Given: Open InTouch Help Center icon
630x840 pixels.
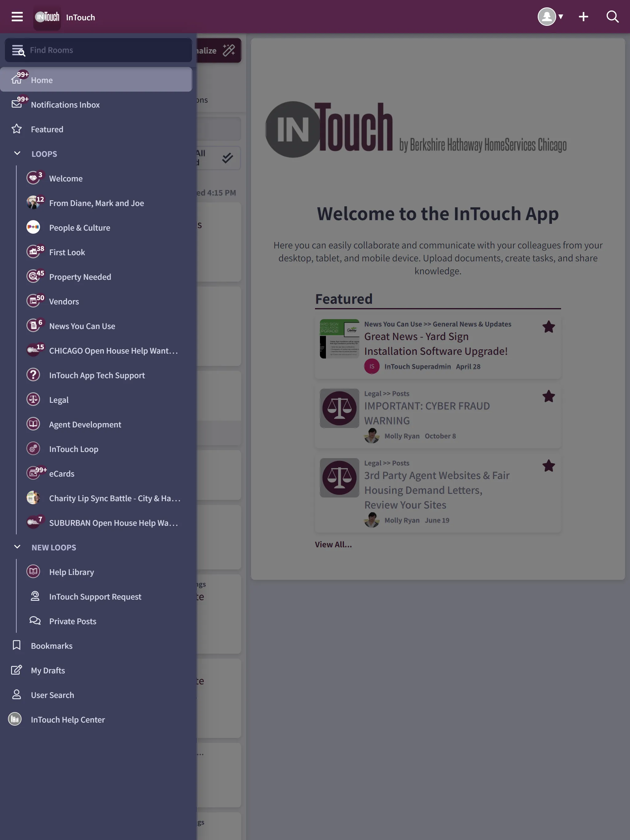Looking at the screenshot, I should tap(14, 719).
